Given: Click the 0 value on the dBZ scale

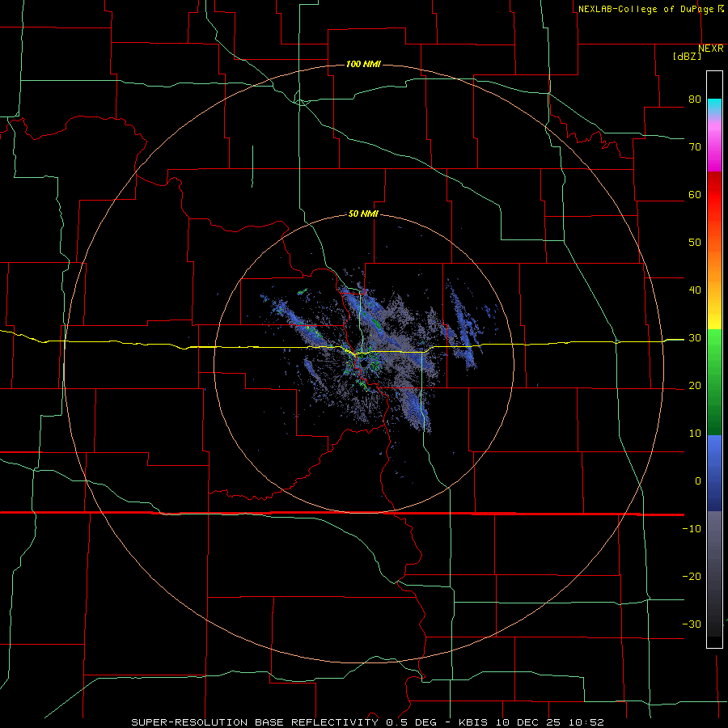Looking at the screenshot, I should [x=698, y=481].
